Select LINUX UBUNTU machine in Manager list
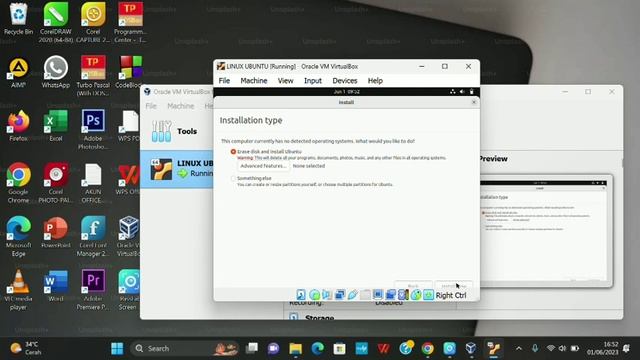Viewport: 640px width, 360px height. (x=176, y=169)
